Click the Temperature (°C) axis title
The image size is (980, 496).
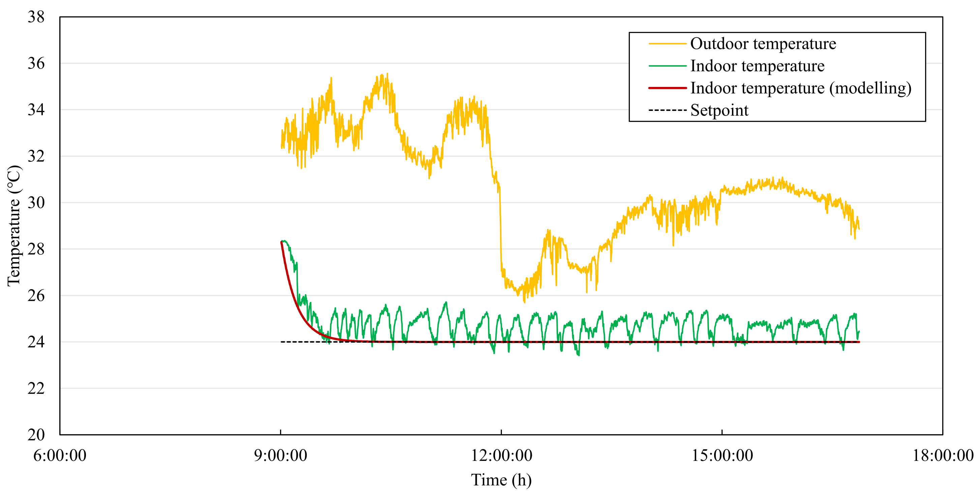14,225
